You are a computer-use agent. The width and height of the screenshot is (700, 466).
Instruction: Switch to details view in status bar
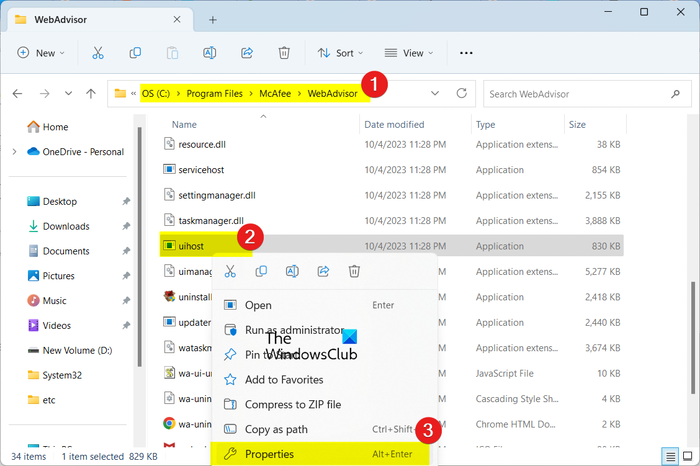click(x=669, y=457)
